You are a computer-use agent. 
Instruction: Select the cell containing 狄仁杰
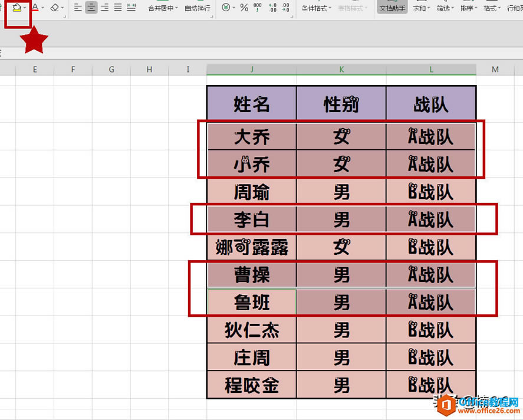click(x=252, y=330)
